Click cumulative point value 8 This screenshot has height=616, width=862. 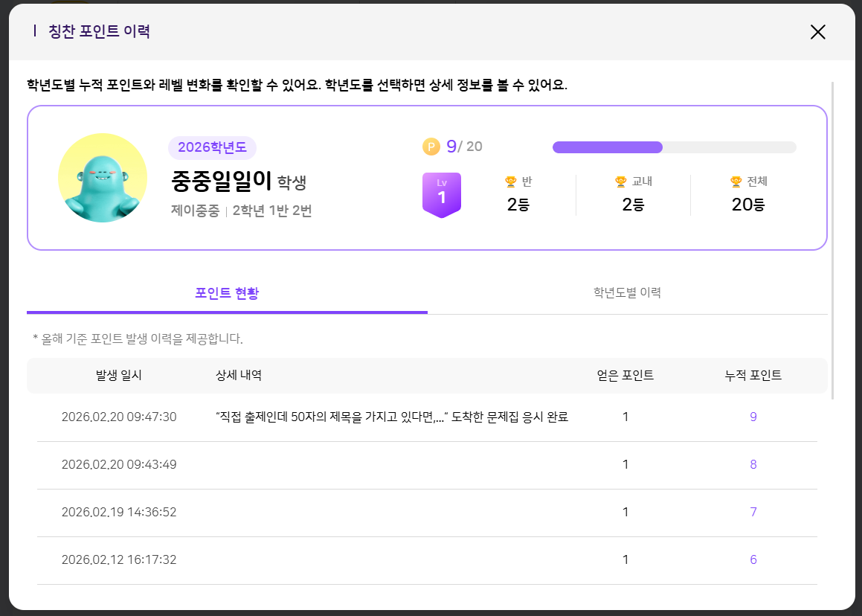tap(753, 465)
